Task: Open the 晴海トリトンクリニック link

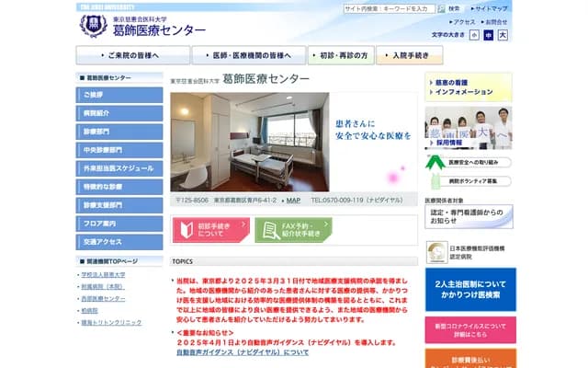Action: pos(111,323)
